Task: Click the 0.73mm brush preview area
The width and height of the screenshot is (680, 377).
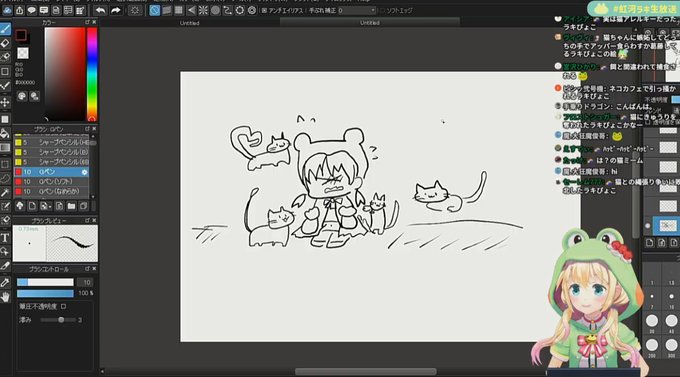Action: [29, 243]
